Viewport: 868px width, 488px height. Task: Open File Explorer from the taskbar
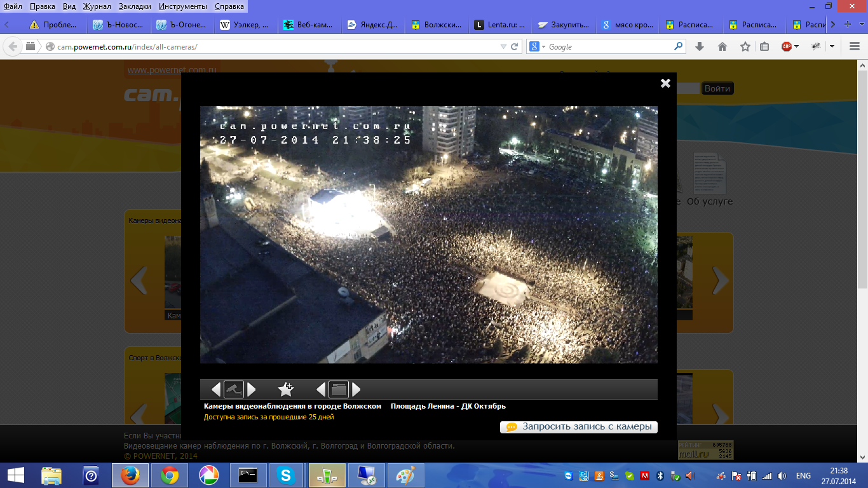[x=51, y=475]
